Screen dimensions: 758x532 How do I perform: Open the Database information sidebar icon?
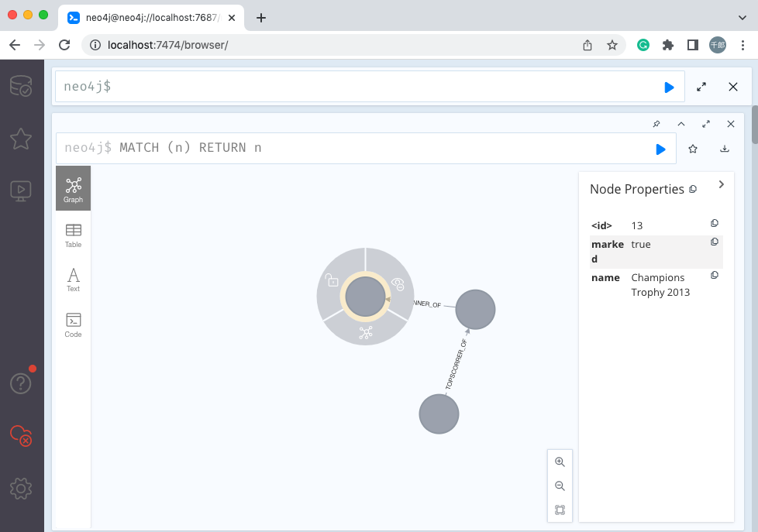(21, 86)
